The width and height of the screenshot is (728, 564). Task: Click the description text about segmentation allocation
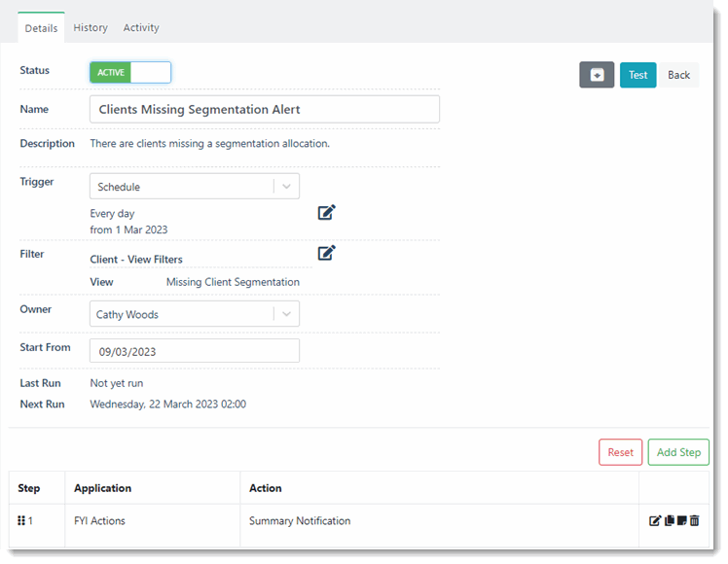click(x=210, y=144)
